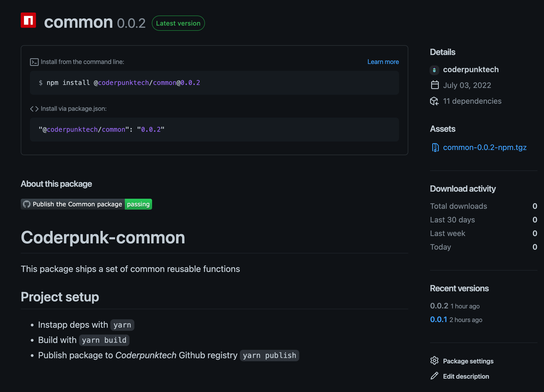
Task: Open the Learn more link
Action: coord(383,62)
